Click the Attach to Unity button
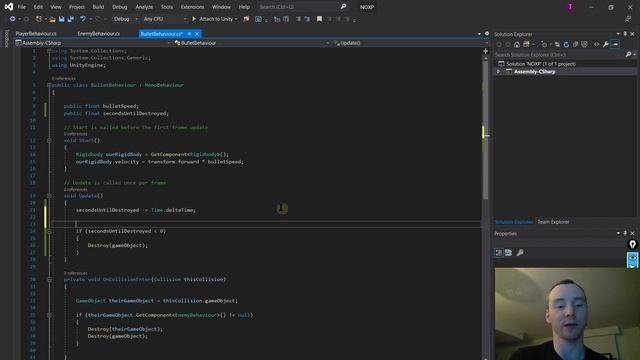 [215, 19]
